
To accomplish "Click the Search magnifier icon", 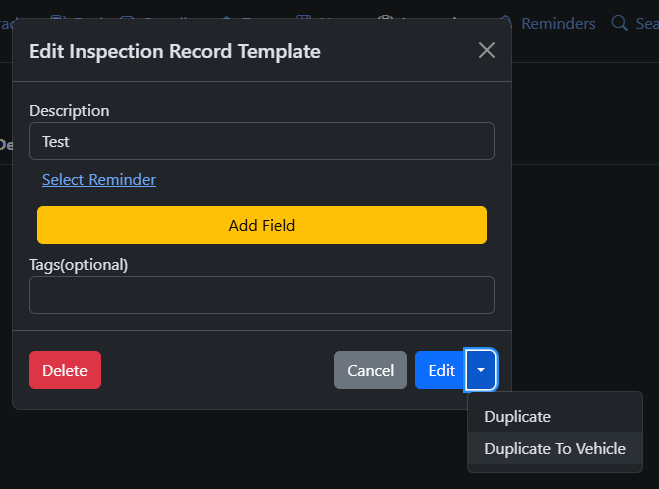I will pos(620,23).
